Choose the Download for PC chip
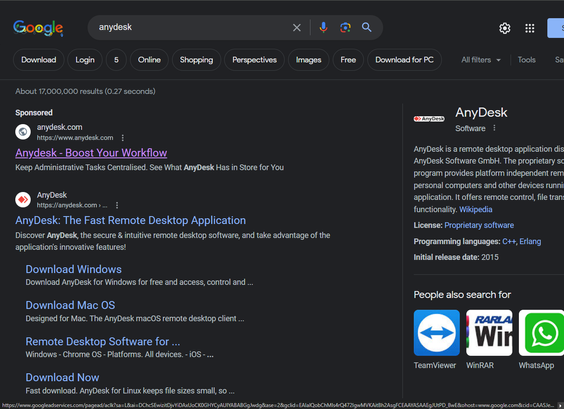Screen dimensions: 564x409 click(404, 60)
